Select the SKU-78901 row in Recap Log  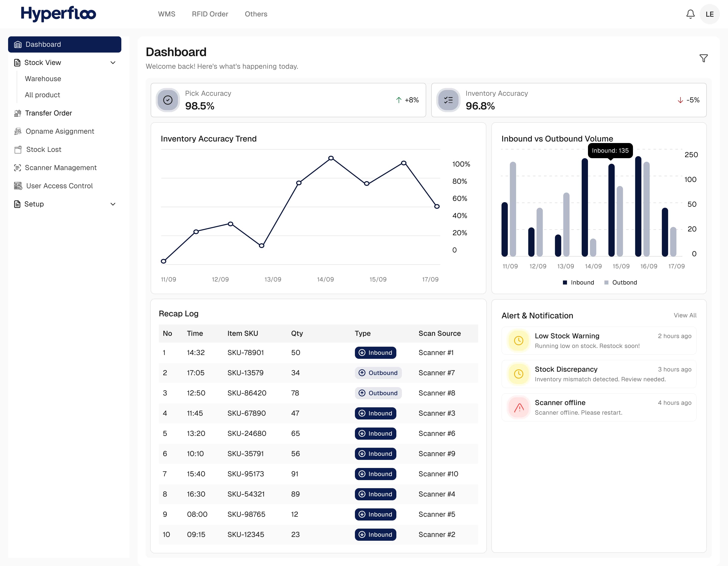click(317, 352)
